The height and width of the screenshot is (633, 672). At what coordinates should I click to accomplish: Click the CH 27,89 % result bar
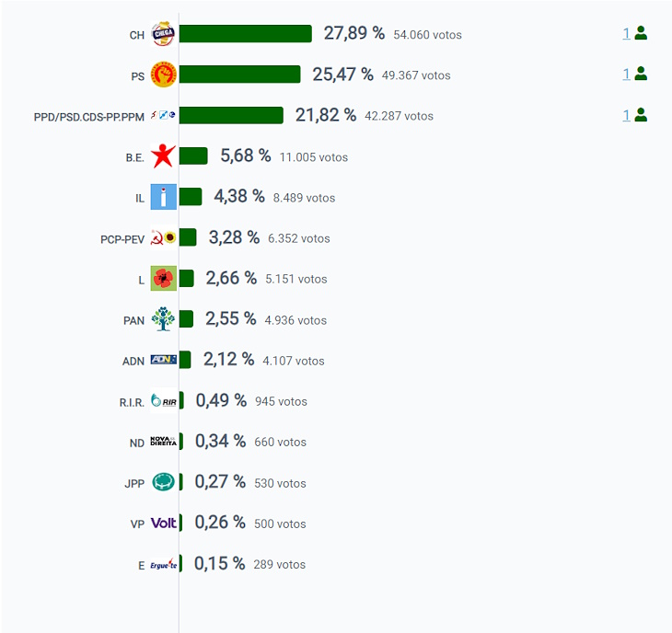pyautogui.click(x=246, y=34)
